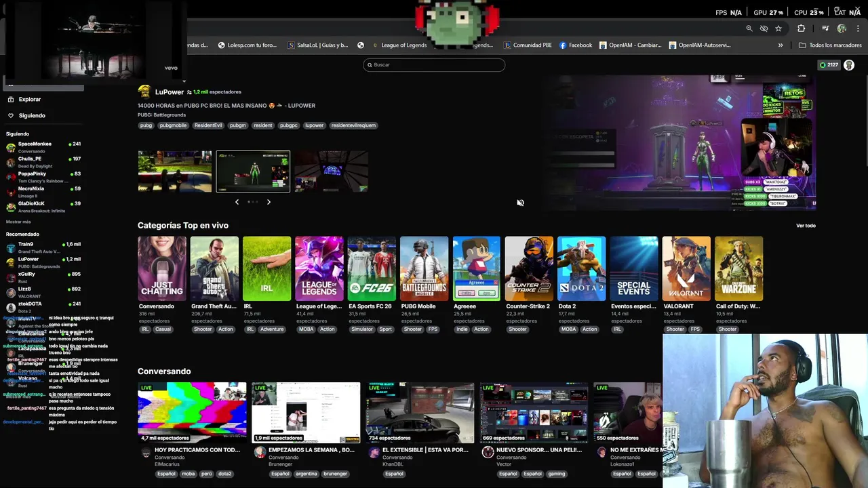Open Facebook bookmark

tap(576, 45)
